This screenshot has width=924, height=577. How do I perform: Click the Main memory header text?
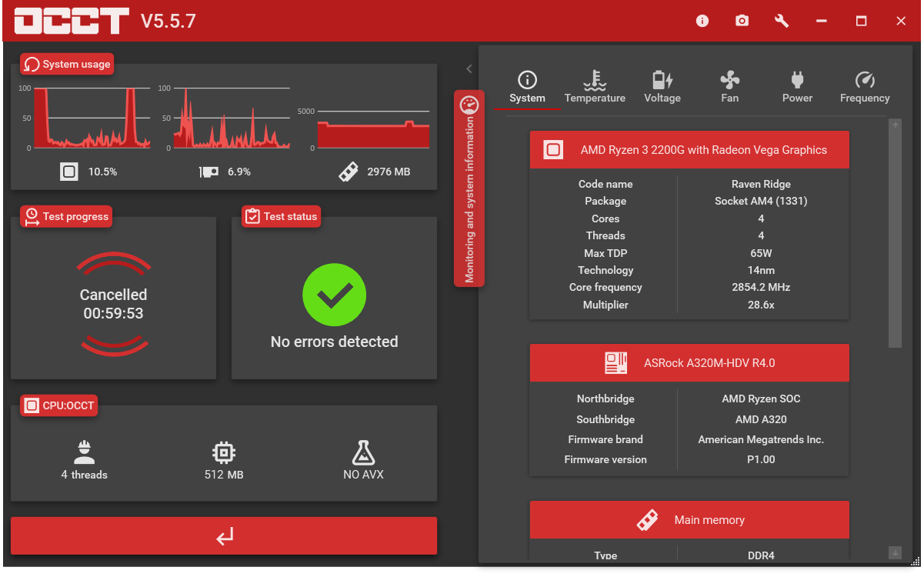pyautogui.click(x=709, y=520)
